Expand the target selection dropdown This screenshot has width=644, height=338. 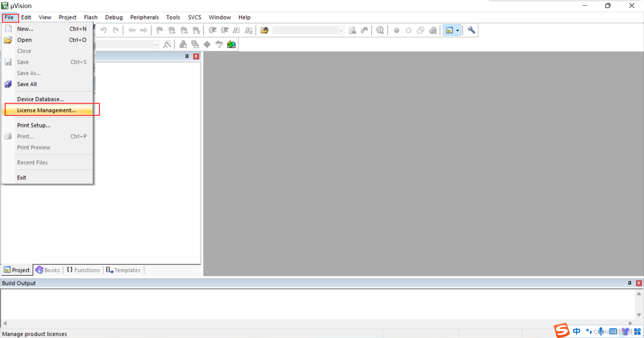point(156,45)
